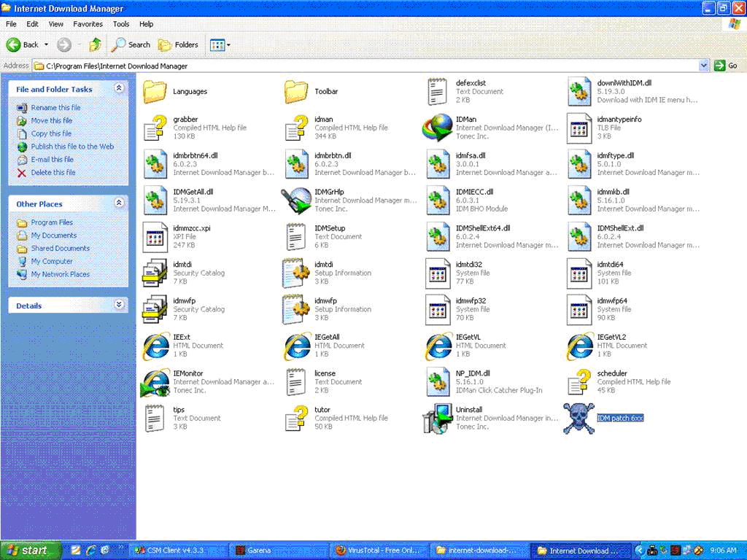
Task: Select the IDMSetup text document icon
Action: [296, 237]
